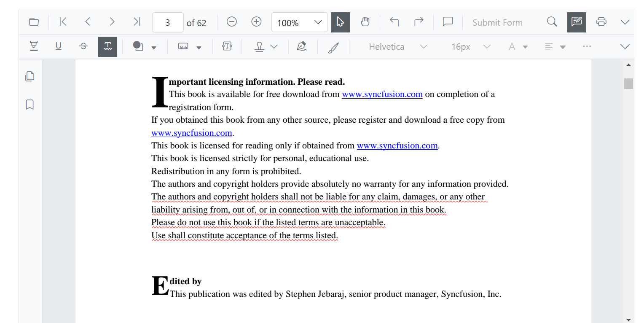
Task: Click the first www.syncfusion.com link
Action: (382, 94)
